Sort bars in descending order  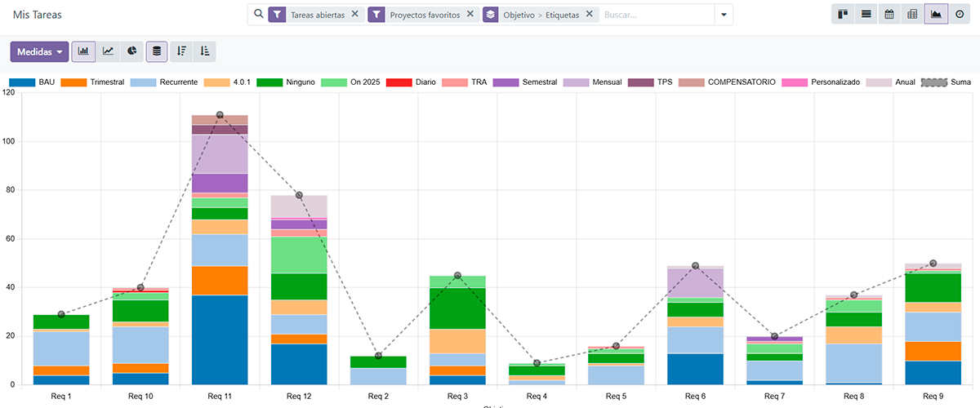pyautogui.click(x=181, y=51)
